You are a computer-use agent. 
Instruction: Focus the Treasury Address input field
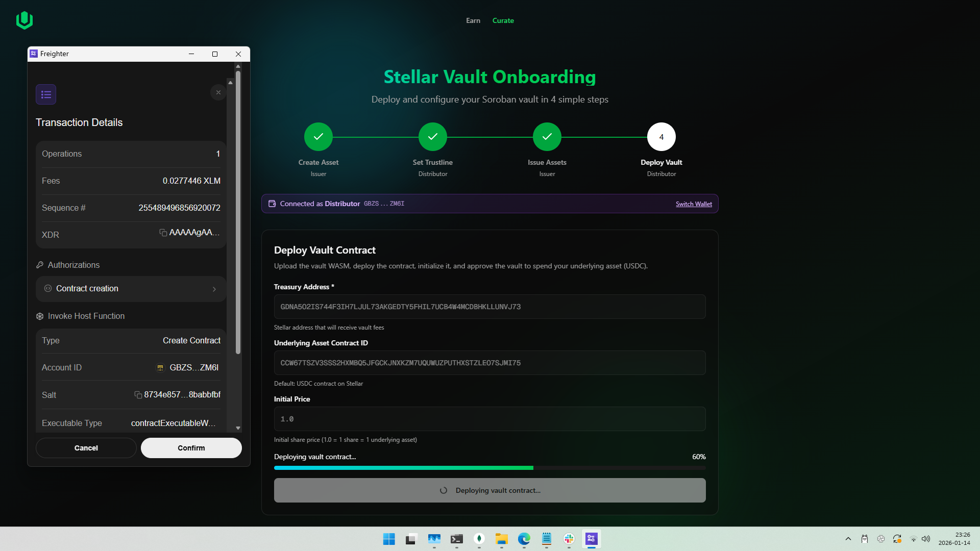pyautogui.click(x=489, y=307)
